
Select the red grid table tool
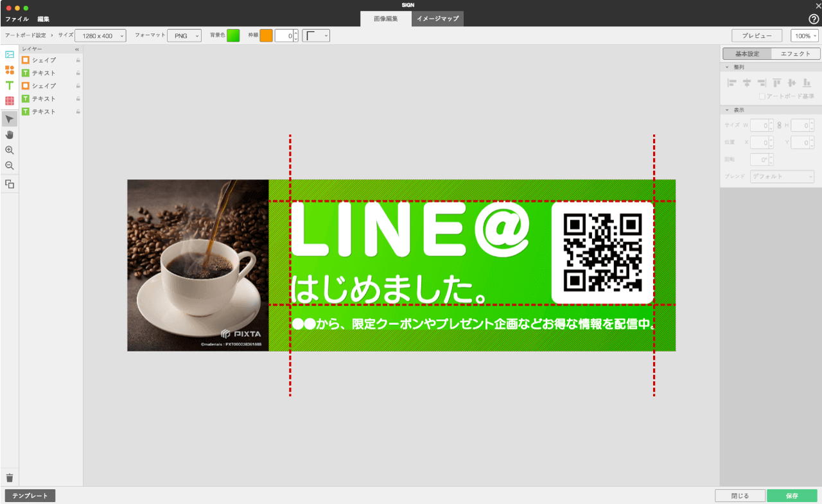point(10,101)
